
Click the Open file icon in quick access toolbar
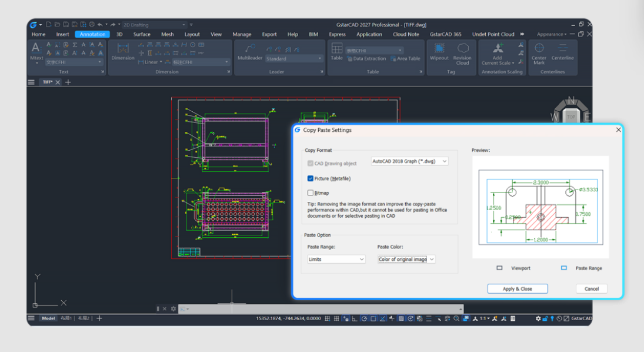click(x=57, y=25)
